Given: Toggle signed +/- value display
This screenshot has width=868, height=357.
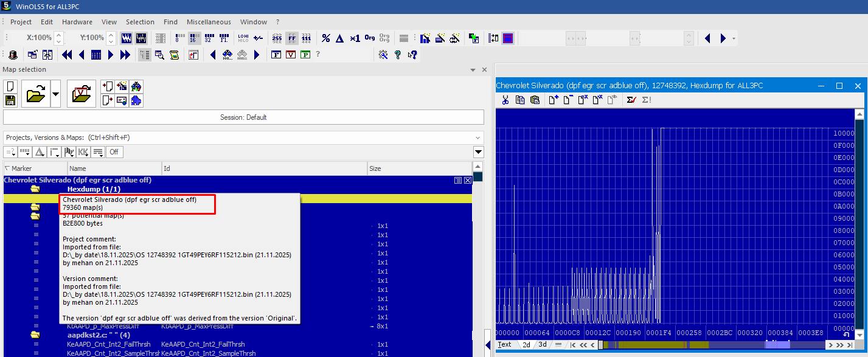Looking at the screenshot, I should point(258,38).
